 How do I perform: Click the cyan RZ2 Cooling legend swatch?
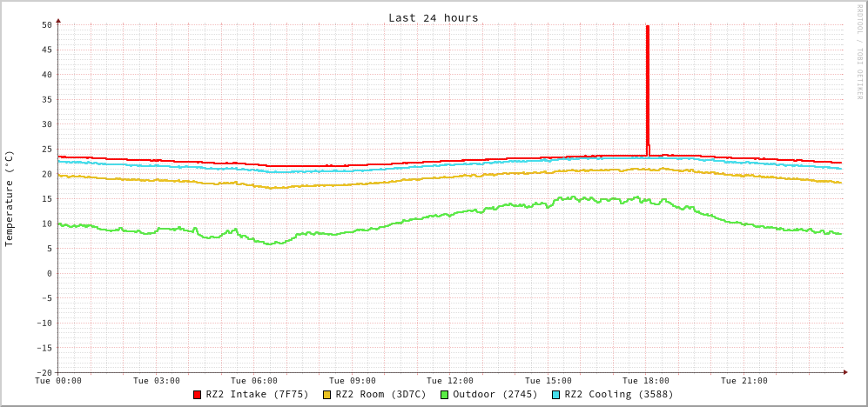[556, 395]
